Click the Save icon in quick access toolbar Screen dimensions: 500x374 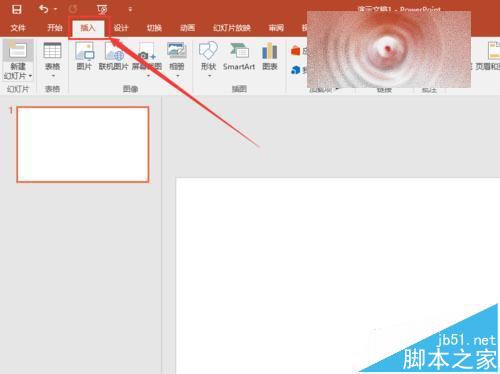[x=17, y=9]
